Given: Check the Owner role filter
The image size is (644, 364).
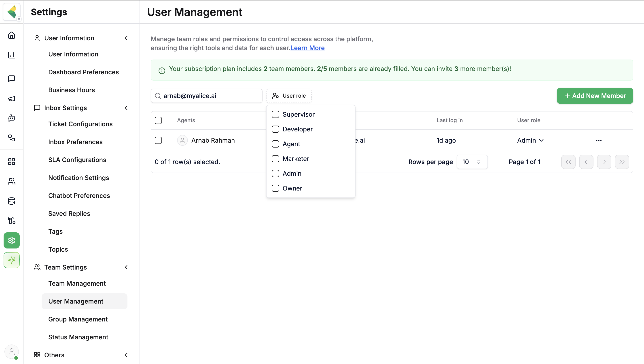Looking at the screenshot, I should click(275, 188).
